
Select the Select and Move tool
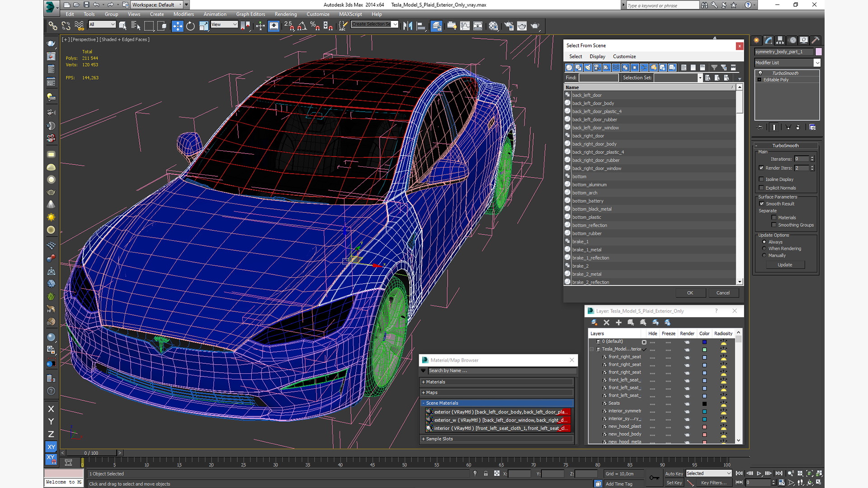pyautogui.click(x=178, y=26)
